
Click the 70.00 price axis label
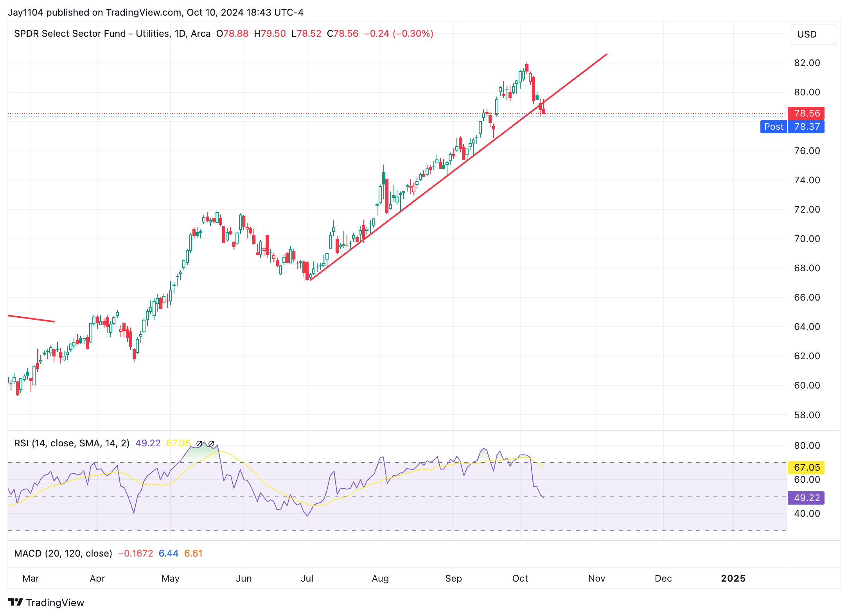click(807, 239)
